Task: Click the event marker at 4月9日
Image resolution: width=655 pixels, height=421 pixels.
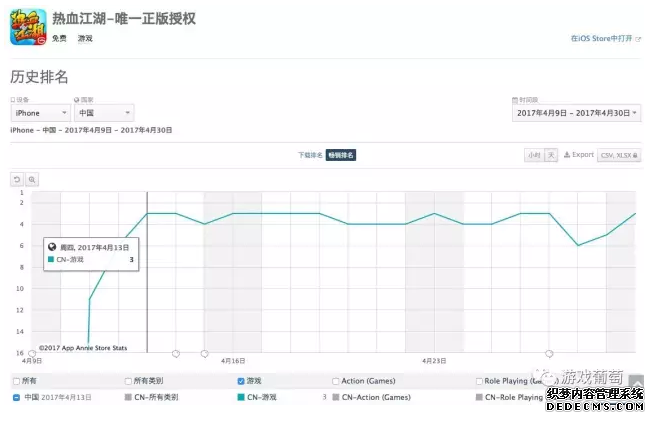Action: pyautogui.click(x=32, y=354)
